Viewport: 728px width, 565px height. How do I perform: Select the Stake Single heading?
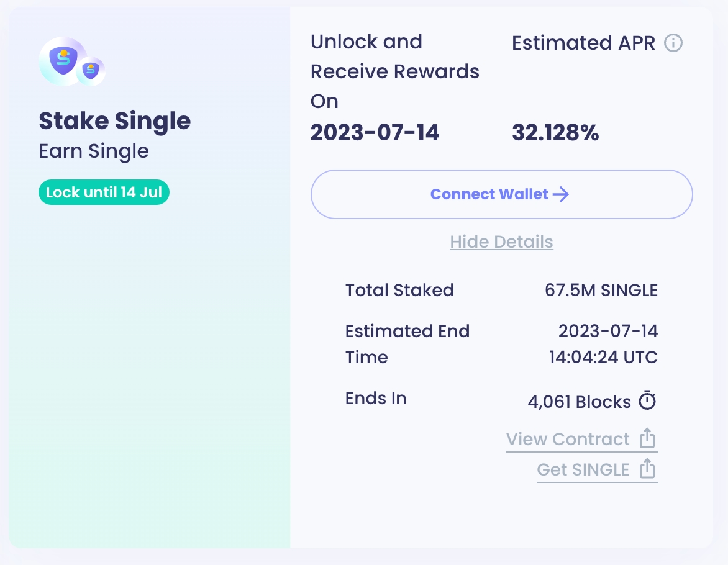(115, 120)
